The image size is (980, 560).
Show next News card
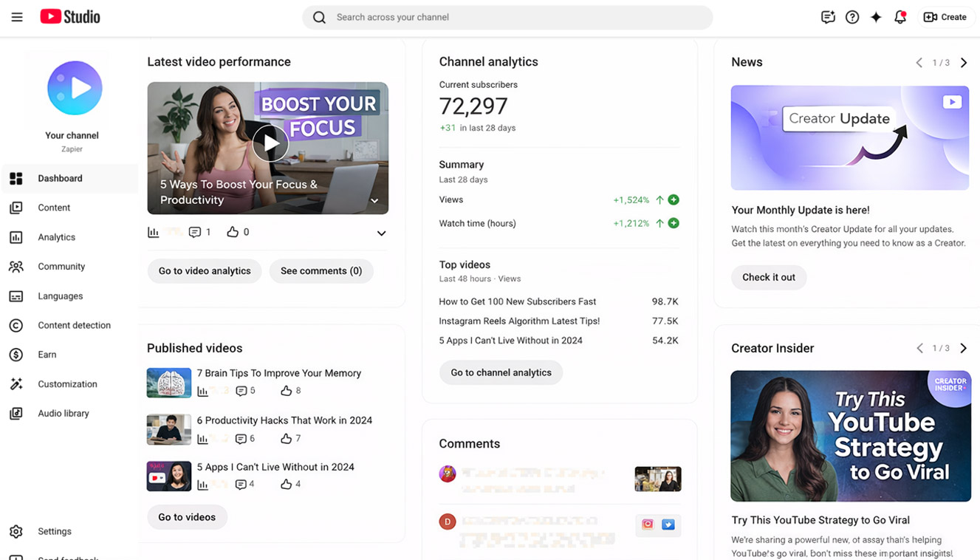[x=964, y=63]
